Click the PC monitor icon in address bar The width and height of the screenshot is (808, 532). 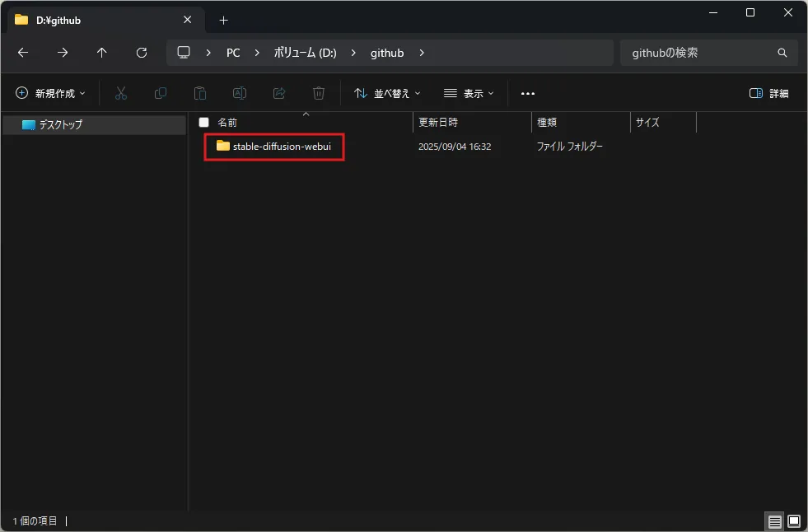click(x=184, y=53)
